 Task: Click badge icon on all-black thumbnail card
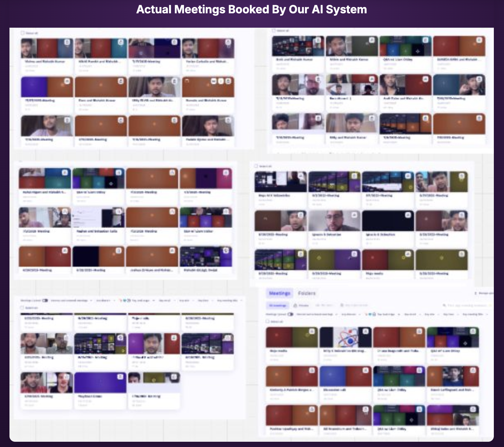408,215
